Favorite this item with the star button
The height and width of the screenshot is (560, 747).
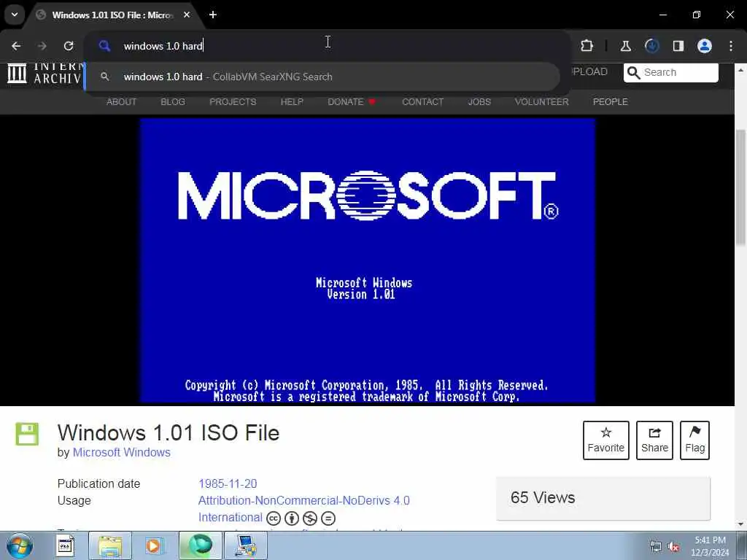[606, 440]
